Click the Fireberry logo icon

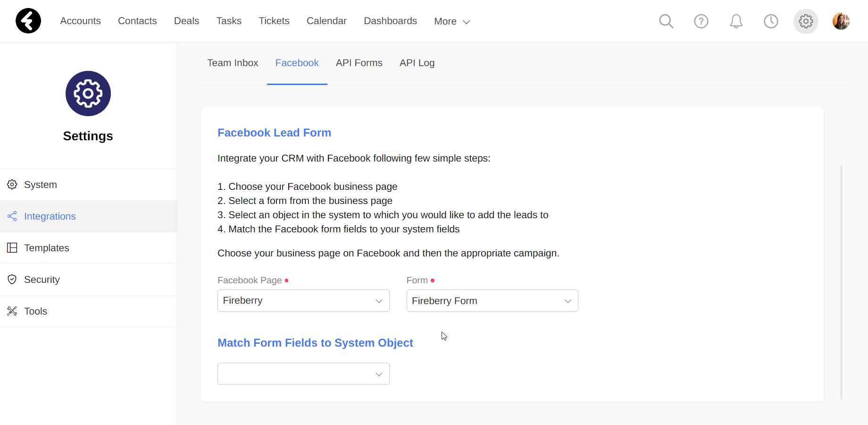[28, 21]
